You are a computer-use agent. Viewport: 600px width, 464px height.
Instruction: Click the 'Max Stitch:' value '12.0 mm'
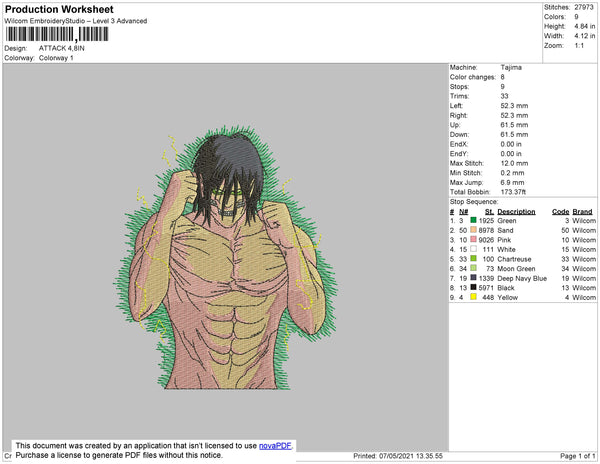point(514,163)
